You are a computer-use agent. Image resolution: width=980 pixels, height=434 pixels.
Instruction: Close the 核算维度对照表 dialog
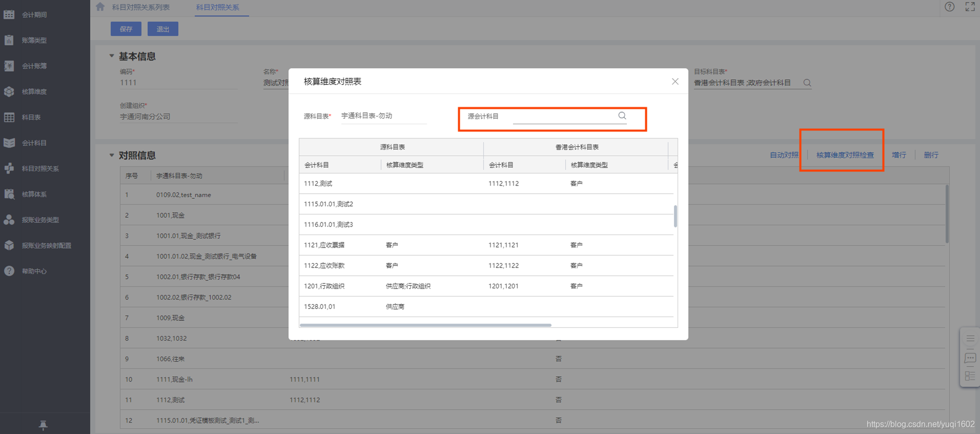pos(675,81)
